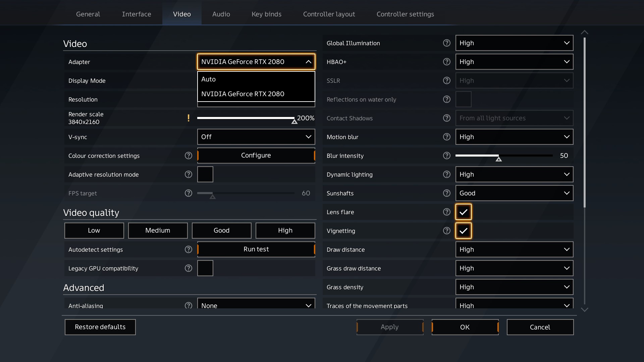This screenshot has height=362, width=644.
Task: Toggle Legacy GPU compatibility checkbox
Action: pyautogui.click(x=205, y=268)
